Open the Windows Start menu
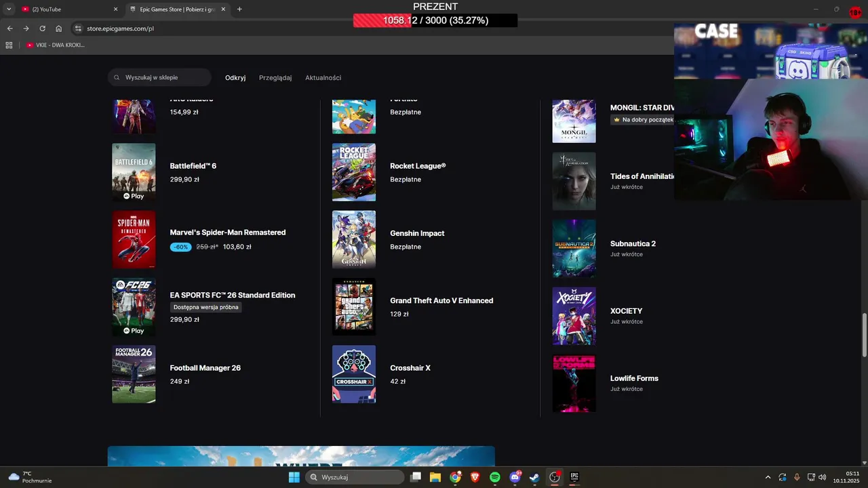Image resolution: width=868 pixels, height=488 pixels. click(x=294, y=477)
